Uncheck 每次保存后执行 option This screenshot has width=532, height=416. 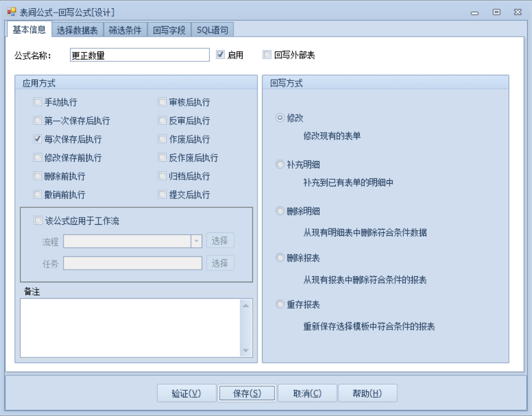point(38,139)
